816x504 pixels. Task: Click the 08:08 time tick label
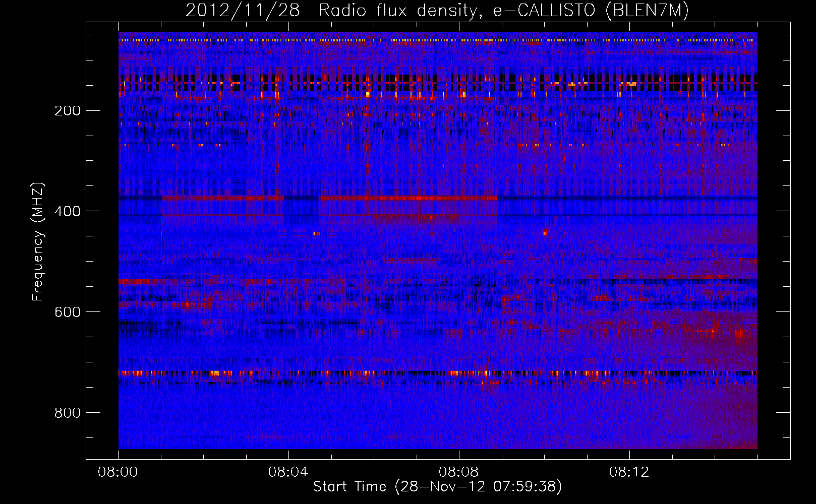(459, 472)
